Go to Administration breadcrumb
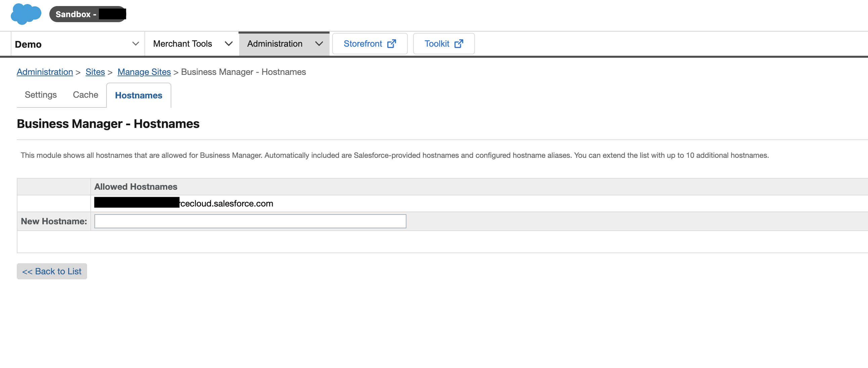This screenshot has width=868, height=368. (x=45, y=72)
